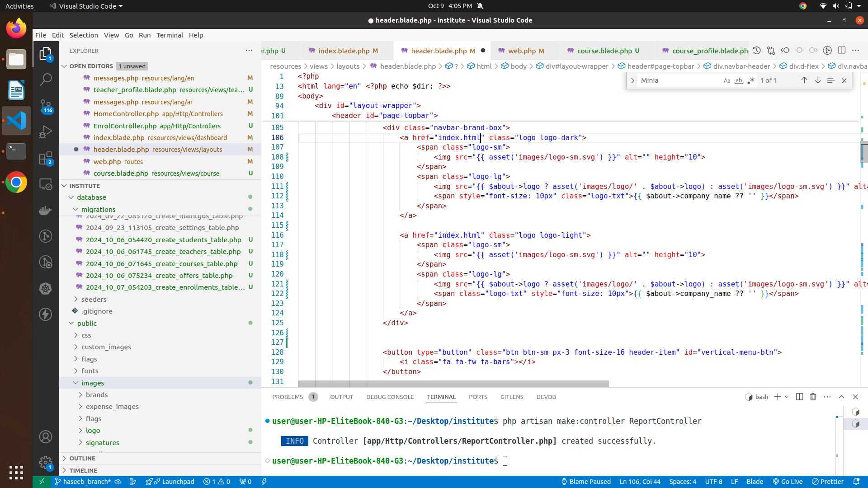
Task: Open the Search view in activity bar
Action: [46, 80]
